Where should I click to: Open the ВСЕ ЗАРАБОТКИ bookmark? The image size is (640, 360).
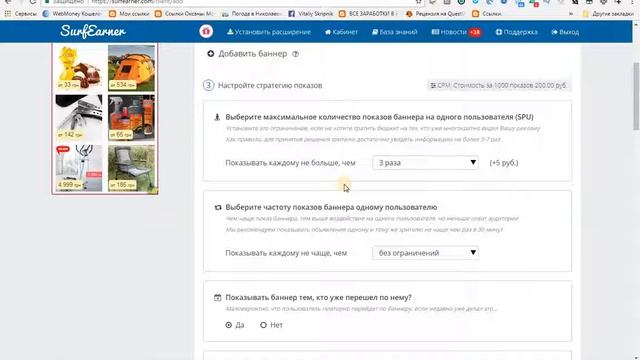[368, 13]
